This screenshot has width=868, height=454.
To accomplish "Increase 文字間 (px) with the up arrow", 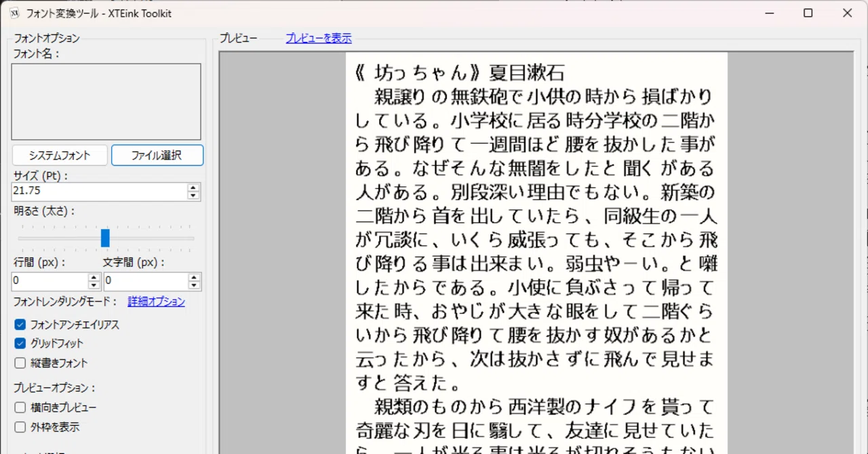I will coord(195,277).
